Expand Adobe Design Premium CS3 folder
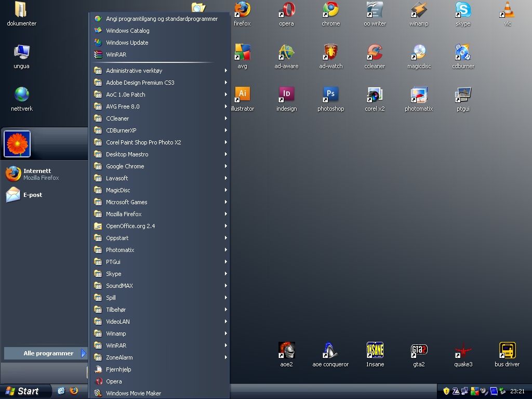The width and height of the screenshot is (532, 399). tap(160, 83)
